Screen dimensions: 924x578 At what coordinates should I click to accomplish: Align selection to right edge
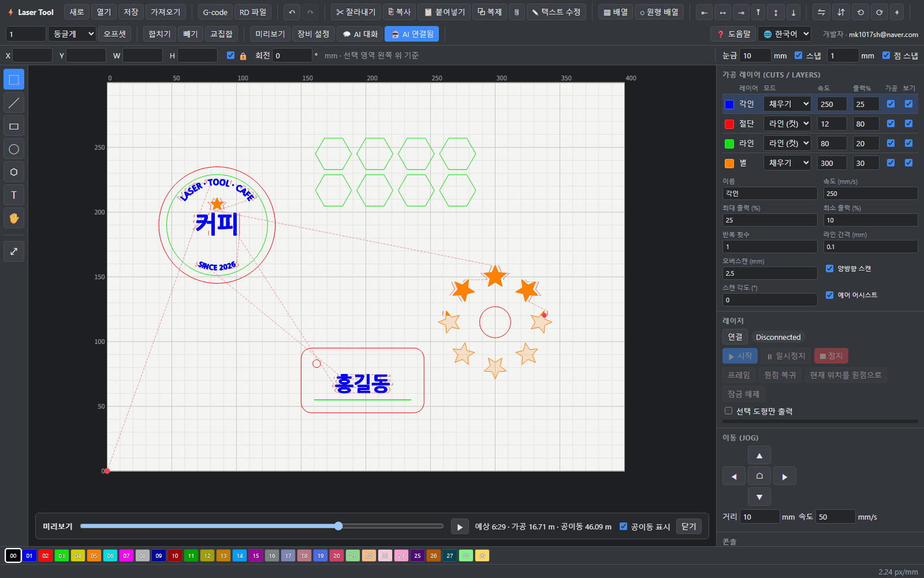pos(741,12)
